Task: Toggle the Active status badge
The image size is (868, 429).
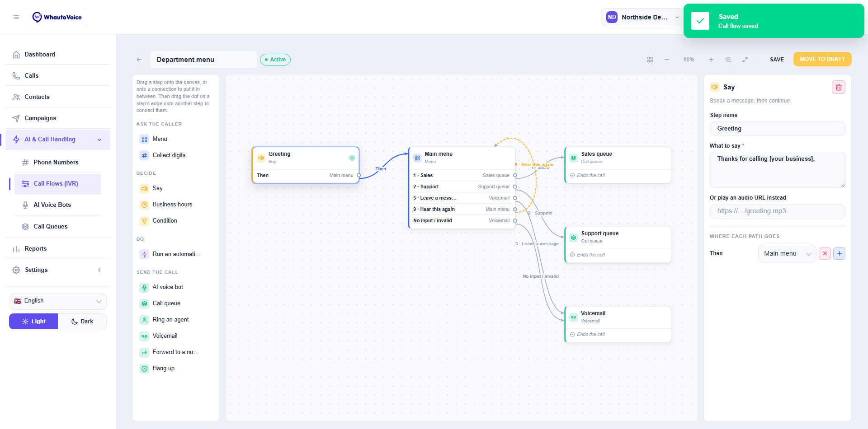Action: pyautogui.click(x=275, y=60)
